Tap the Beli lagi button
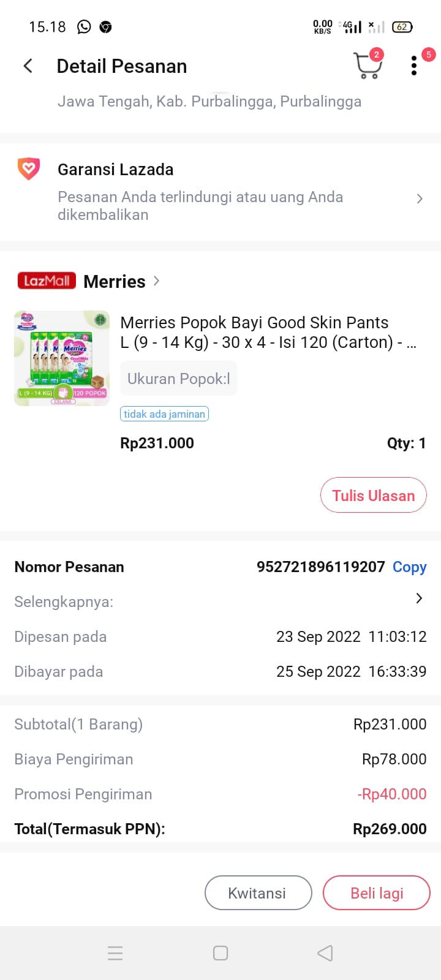This screenshot has width=441, height=980. pyautogui.click(x=376, y=892)
